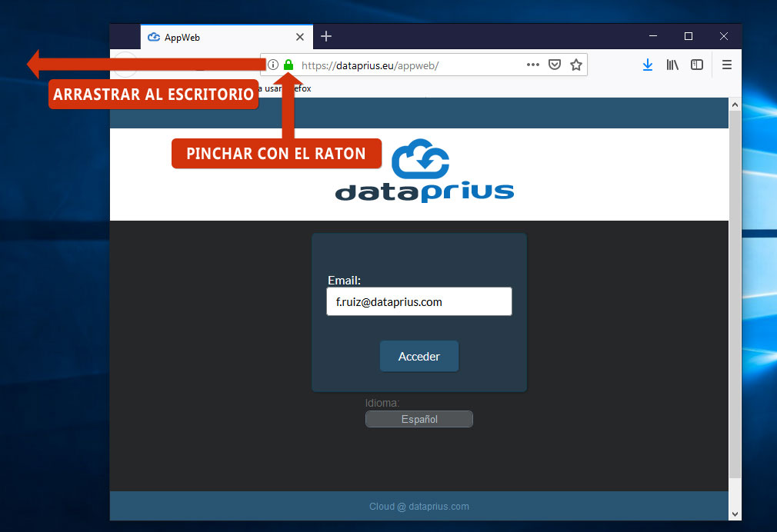777x532 pixels.
Task: Click the green padlock security icon
Action: [288, 65]
